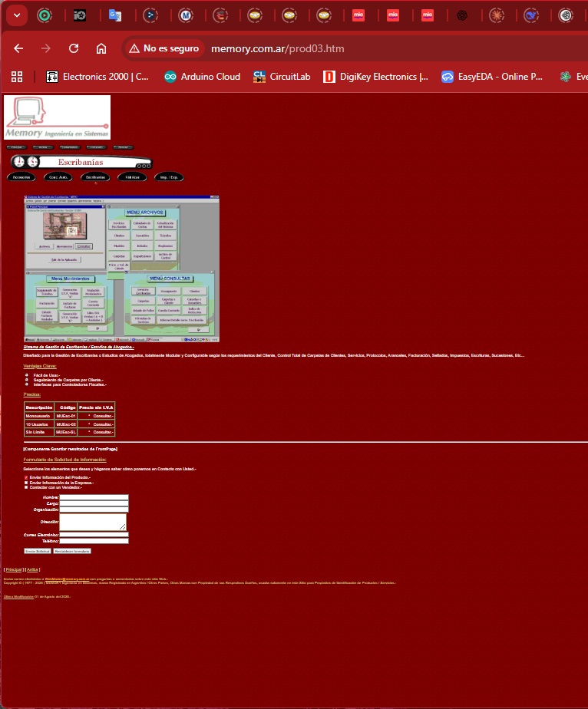Image resolution: width=588 pixels, height=709 pixels.
Task: Switch to the terminal arrow icon tab
Action: tap(150, 15)
